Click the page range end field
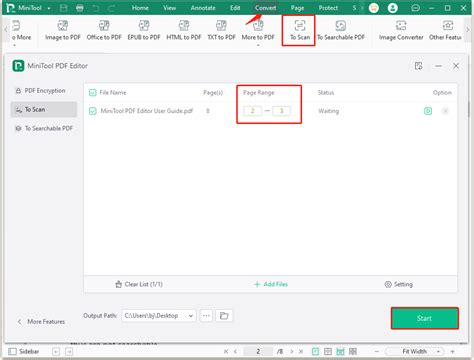This screenshot has height=360, width=474. 281,111
